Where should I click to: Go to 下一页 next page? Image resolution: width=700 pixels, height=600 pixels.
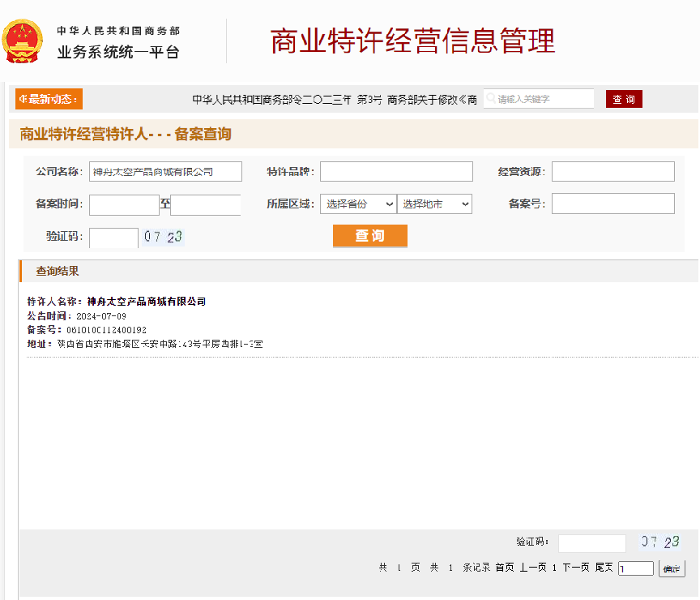(576, 568)
